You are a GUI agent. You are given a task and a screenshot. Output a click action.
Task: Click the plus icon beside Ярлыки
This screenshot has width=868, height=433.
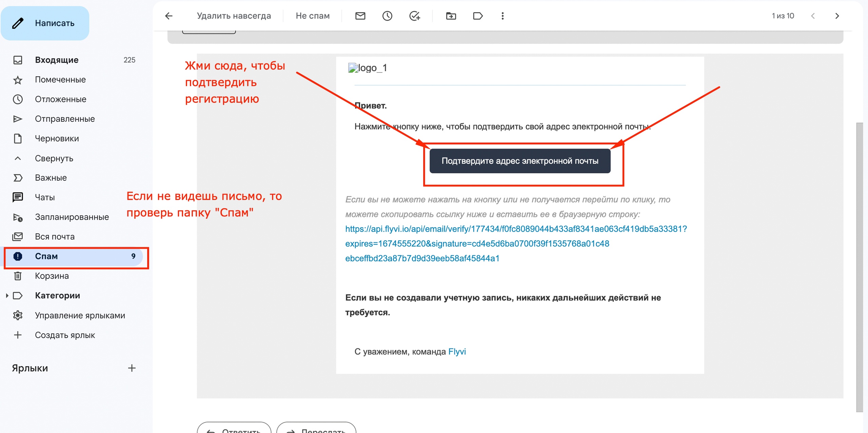pyautogui.click(x=132, y=368)
